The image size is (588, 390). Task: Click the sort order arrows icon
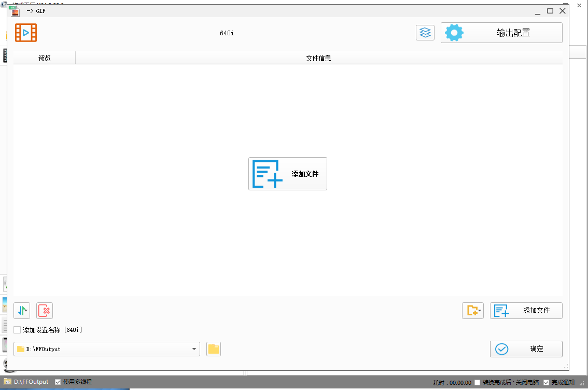point(22,311)
